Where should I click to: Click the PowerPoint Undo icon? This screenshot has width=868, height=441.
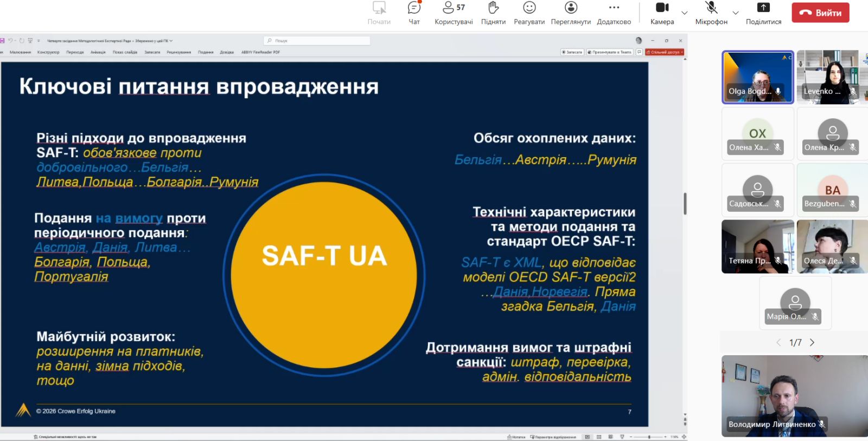click(10, 41)
